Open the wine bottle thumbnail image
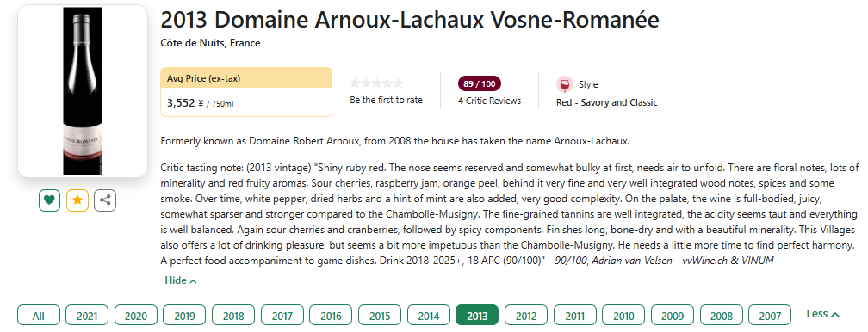The height and width of the screenshot is (332, 868). pyautogui.click(x=83, y=91)
